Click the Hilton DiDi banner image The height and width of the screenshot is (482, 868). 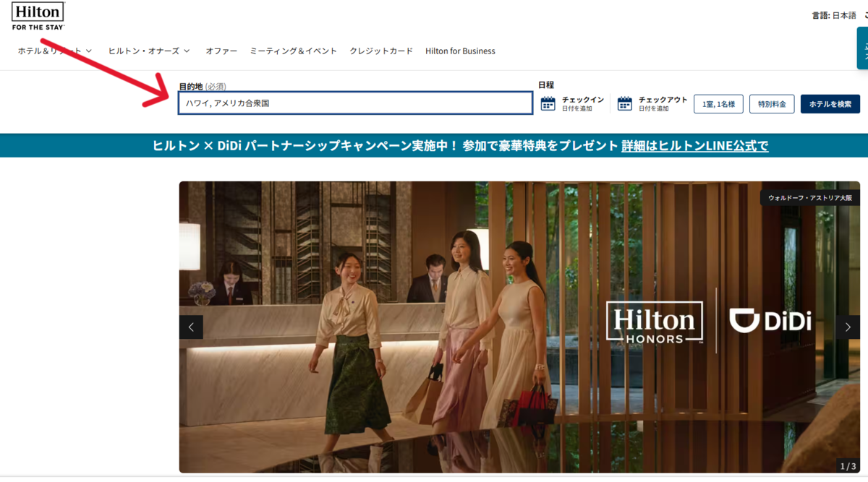(519, 327)
